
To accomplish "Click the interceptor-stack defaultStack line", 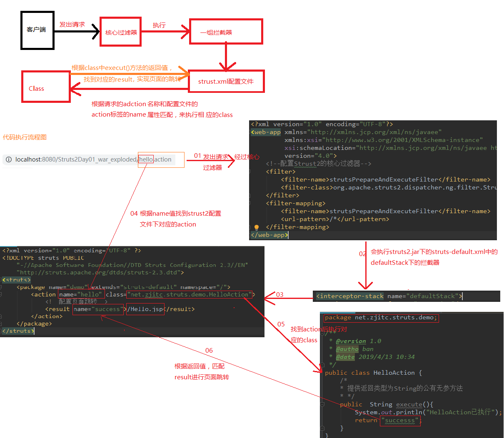I will click(389, 296).
